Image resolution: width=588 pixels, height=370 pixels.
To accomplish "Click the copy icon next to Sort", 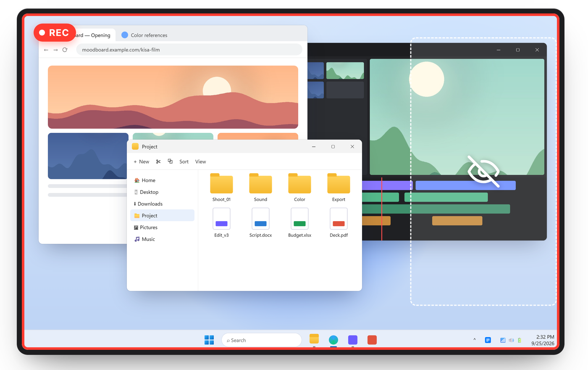I will (x=170, y=161).
